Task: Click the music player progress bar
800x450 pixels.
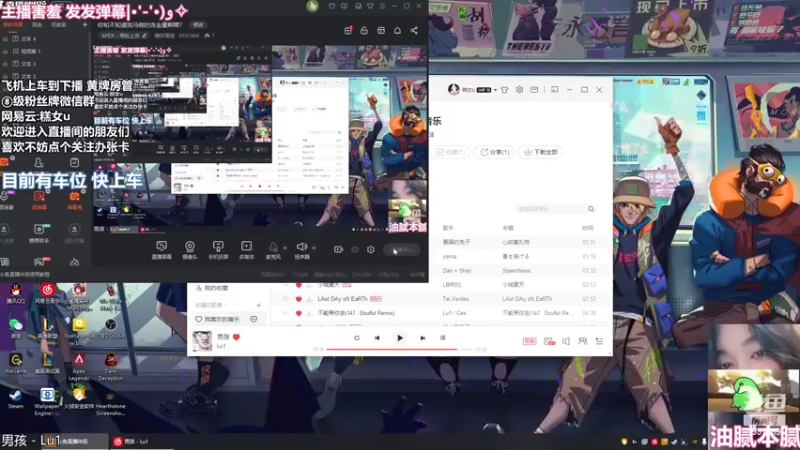Action: pyautogui.click(x=399, y=349)
